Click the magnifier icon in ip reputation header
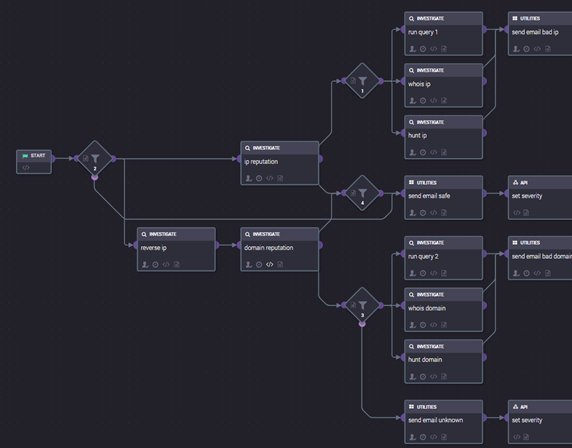Screen dimensions: 572x448 tap(247, 148)
